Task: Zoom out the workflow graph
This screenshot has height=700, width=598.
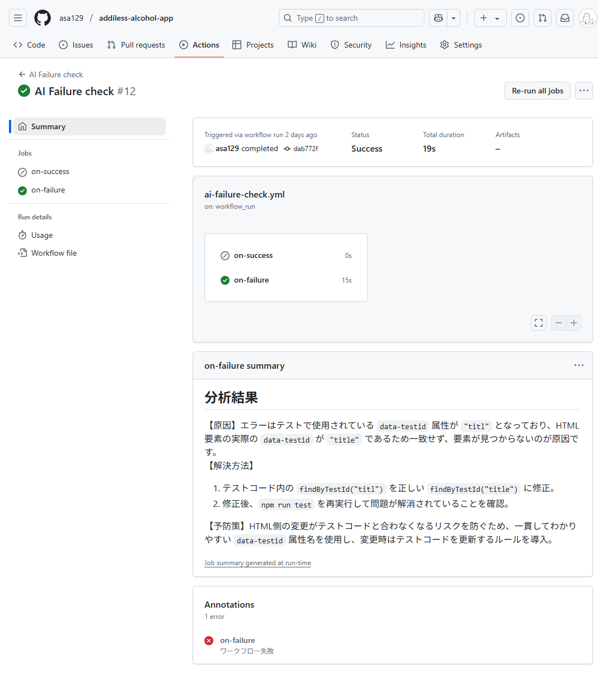Action: click(559, 323)
